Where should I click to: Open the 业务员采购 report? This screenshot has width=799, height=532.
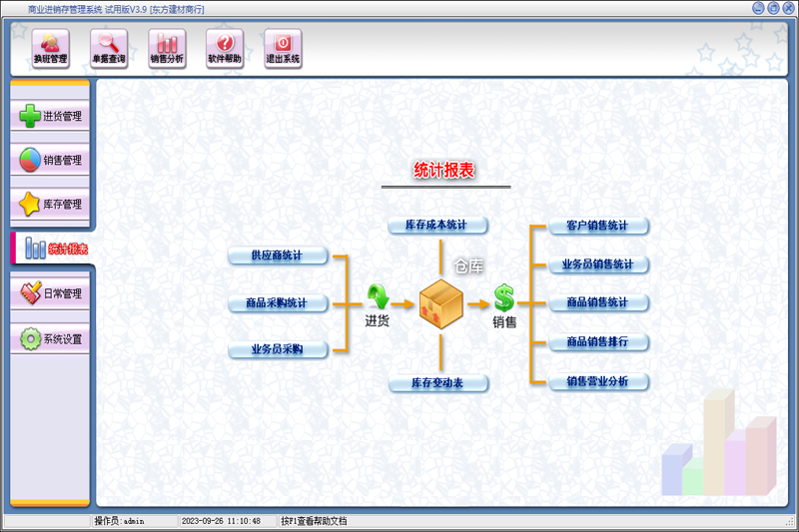pos(278,349)
